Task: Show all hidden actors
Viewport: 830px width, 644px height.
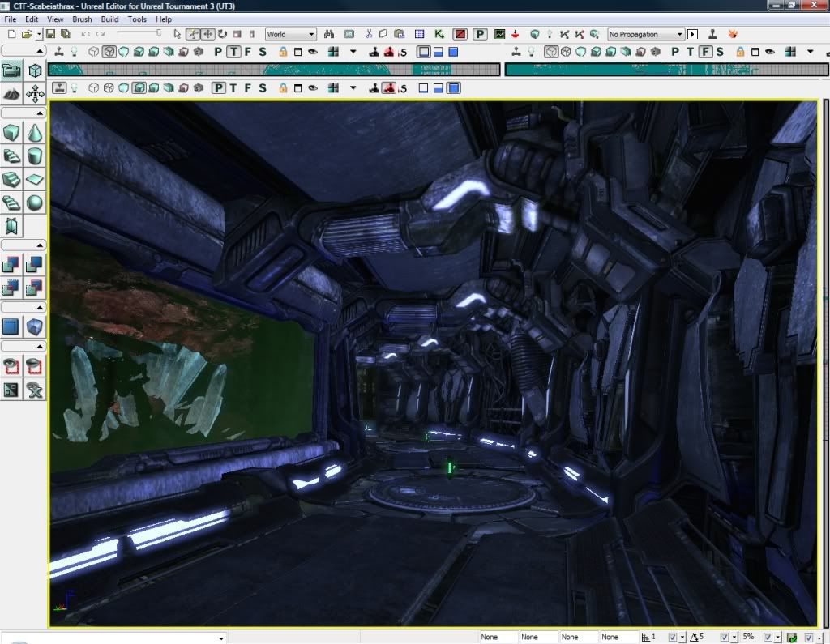Action: 35,390
